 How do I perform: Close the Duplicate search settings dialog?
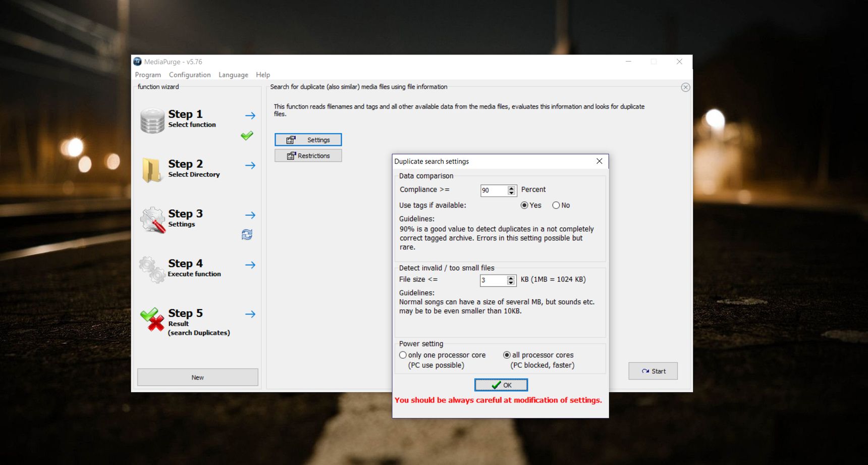[600, 161]
